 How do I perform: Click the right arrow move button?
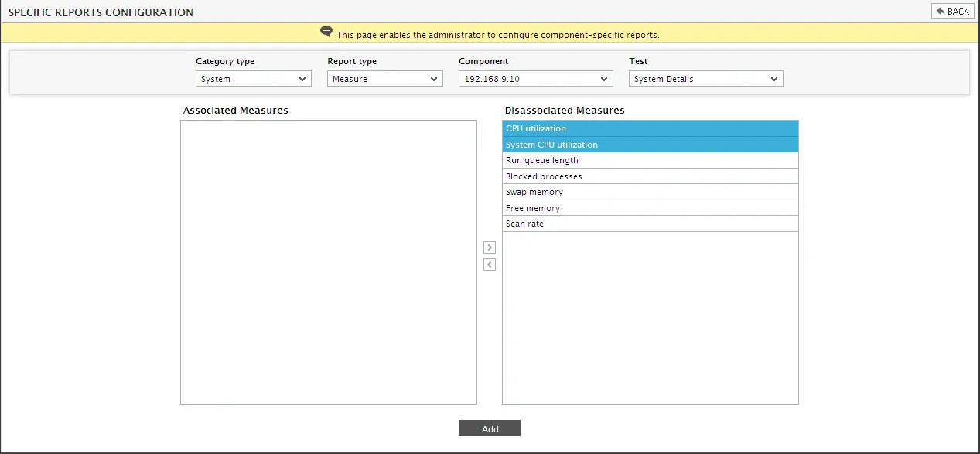[x=489, y=247]
